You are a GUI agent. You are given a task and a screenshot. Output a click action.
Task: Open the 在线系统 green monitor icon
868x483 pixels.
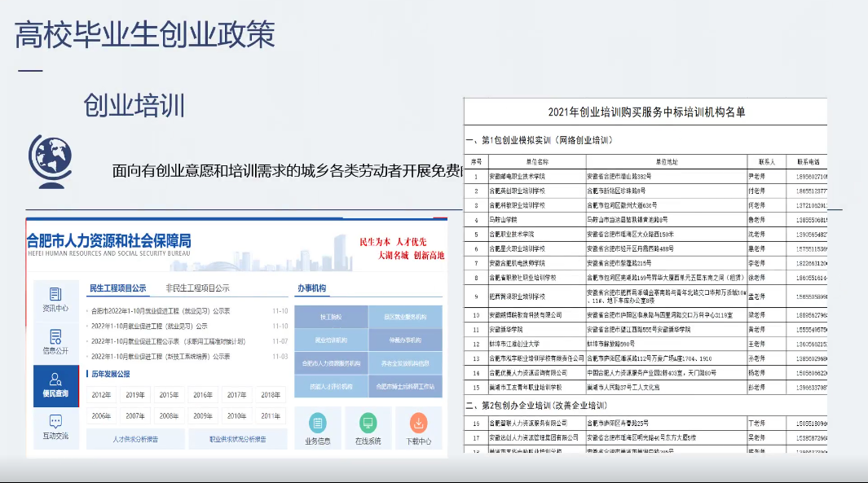point(368,424)
